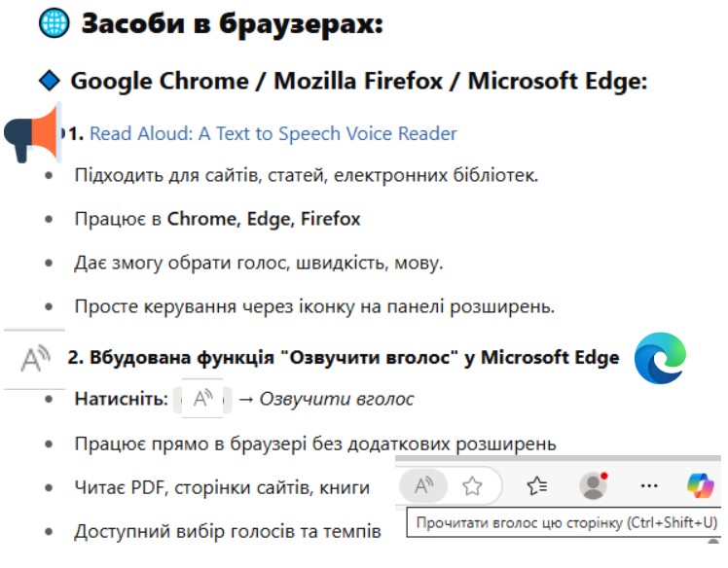Click the Read aloud icon beside heading 2

(35, 359)
